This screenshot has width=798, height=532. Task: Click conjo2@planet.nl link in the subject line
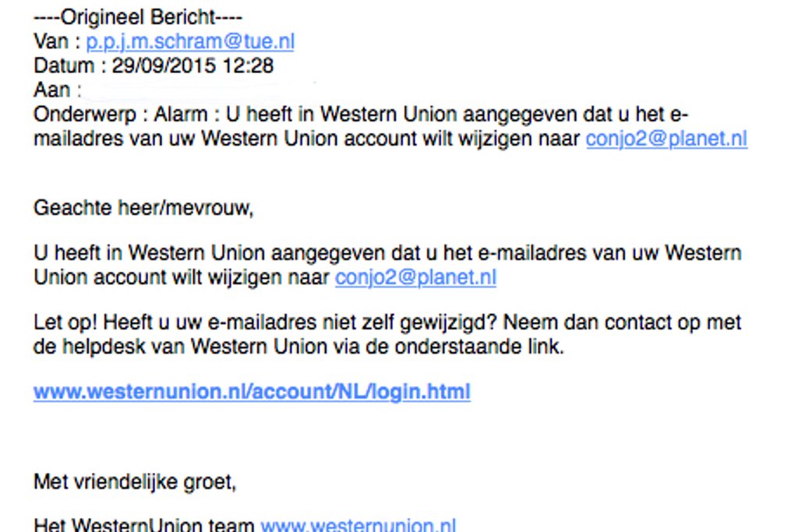pyautogui.click(x=666, y=139)
